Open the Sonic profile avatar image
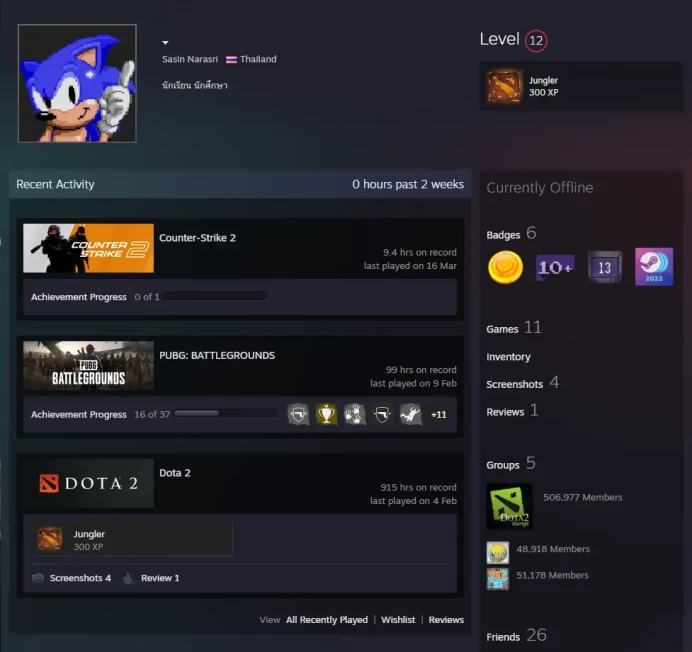This screenshot has height=652, width=692. tap(77, 83)
